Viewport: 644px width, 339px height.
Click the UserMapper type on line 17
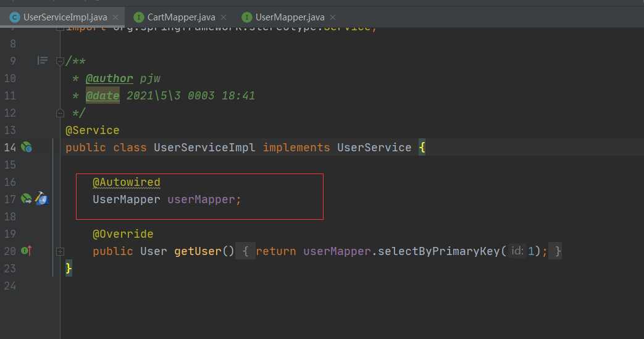(127, 199)
